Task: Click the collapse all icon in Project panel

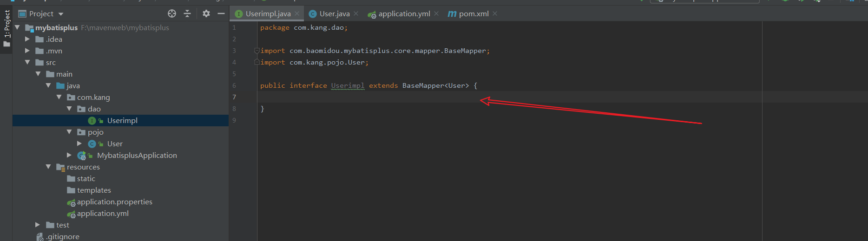Action: point(187,13)
